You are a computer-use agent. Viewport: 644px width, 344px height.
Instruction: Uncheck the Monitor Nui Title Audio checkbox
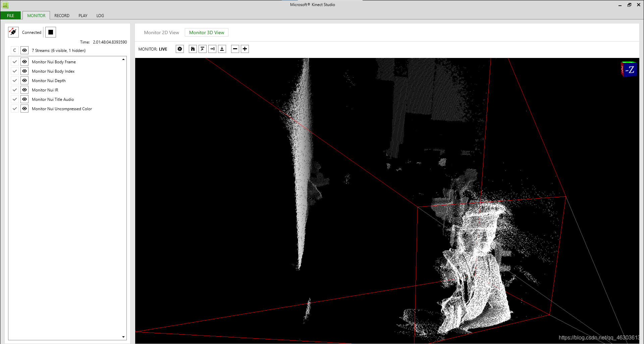[x=14, y=99]
